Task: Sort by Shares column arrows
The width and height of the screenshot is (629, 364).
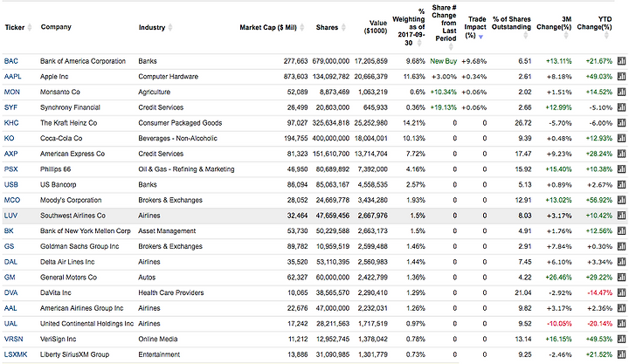Action: coord(343,27)
